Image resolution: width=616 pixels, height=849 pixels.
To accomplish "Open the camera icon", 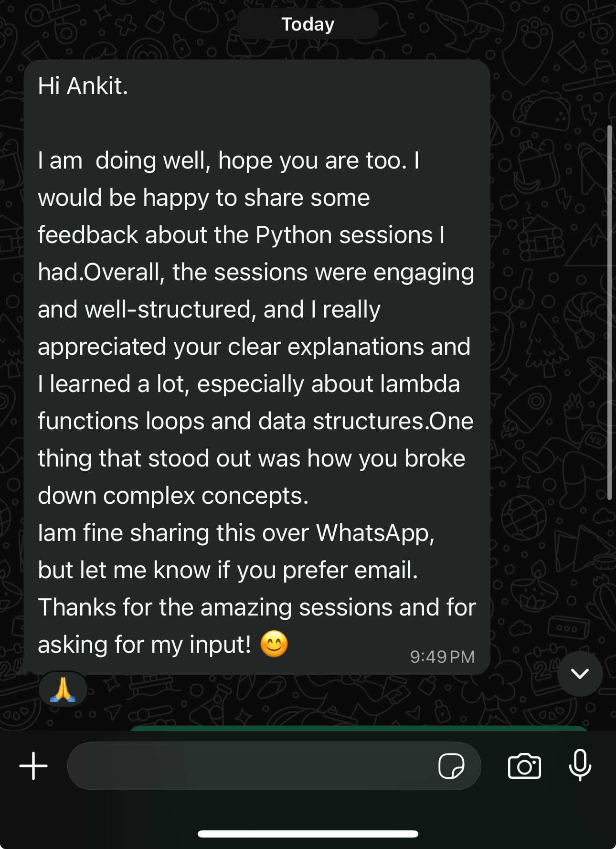I will (524, 766).
